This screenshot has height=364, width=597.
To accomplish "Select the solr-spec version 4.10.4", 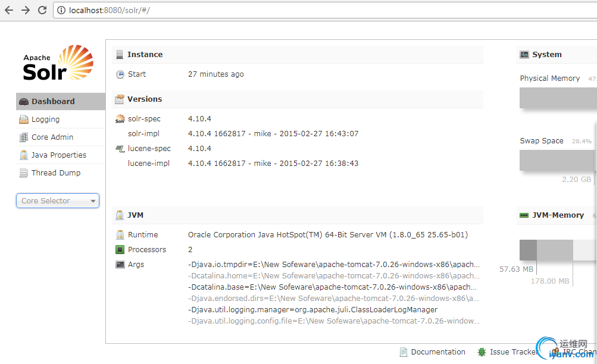I will coord(199,119).
